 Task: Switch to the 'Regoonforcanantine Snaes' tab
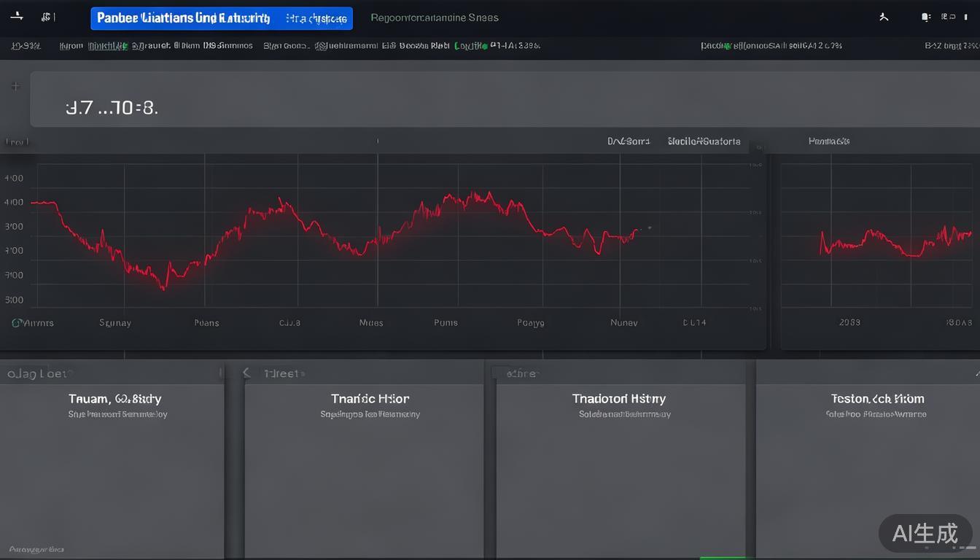(435, 17)
